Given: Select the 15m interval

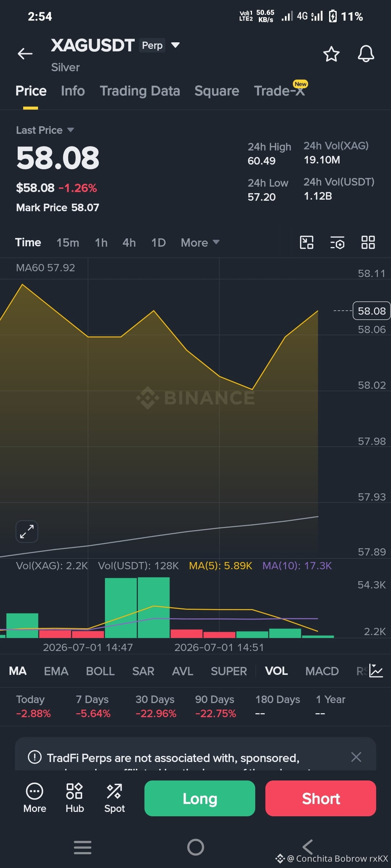Looking at the screenshot, I should [68, 243].
